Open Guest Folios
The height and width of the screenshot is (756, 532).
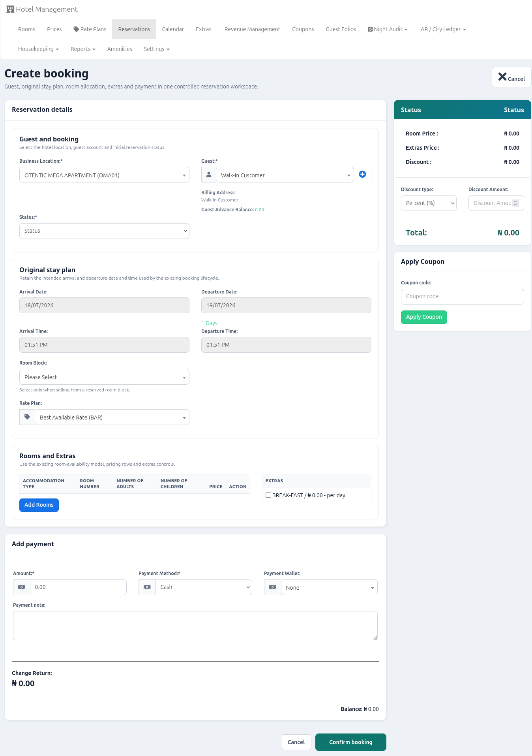341,29
